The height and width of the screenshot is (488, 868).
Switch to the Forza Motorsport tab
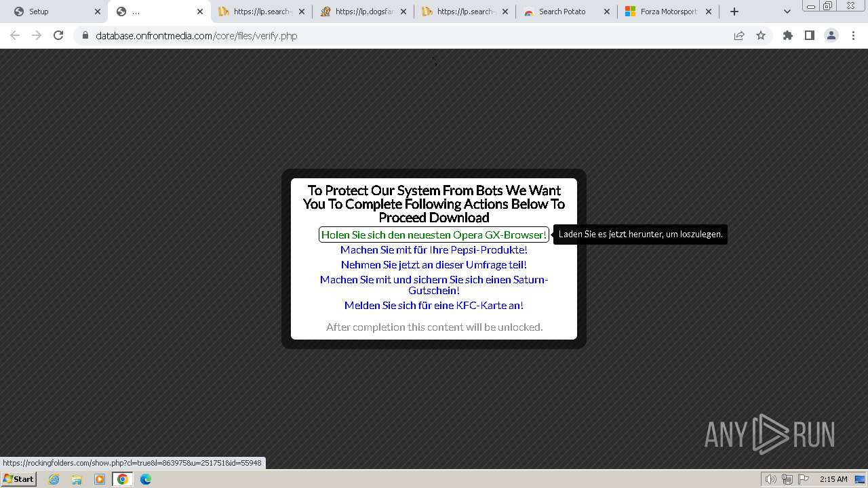pyautogui.click(x=669, y=12)
